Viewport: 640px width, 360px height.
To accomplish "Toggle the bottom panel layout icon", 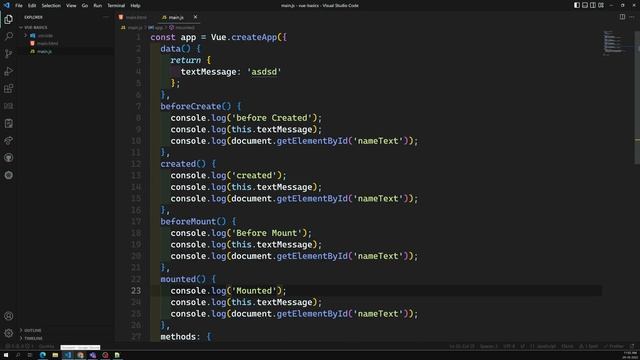I will [585, 5].
